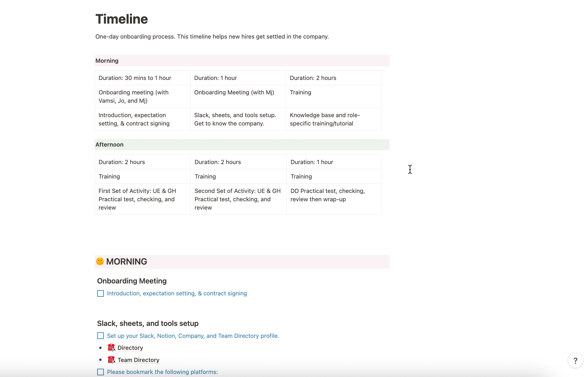Click the sun emoji beside MORNING
Screen dimensions: 588x377
click(x=100, y=261)
